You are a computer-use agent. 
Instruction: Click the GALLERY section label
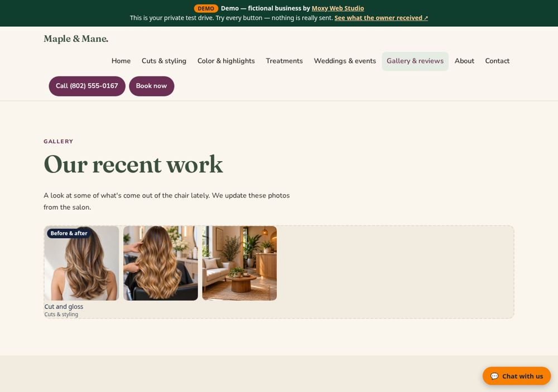tap(59, 142)
